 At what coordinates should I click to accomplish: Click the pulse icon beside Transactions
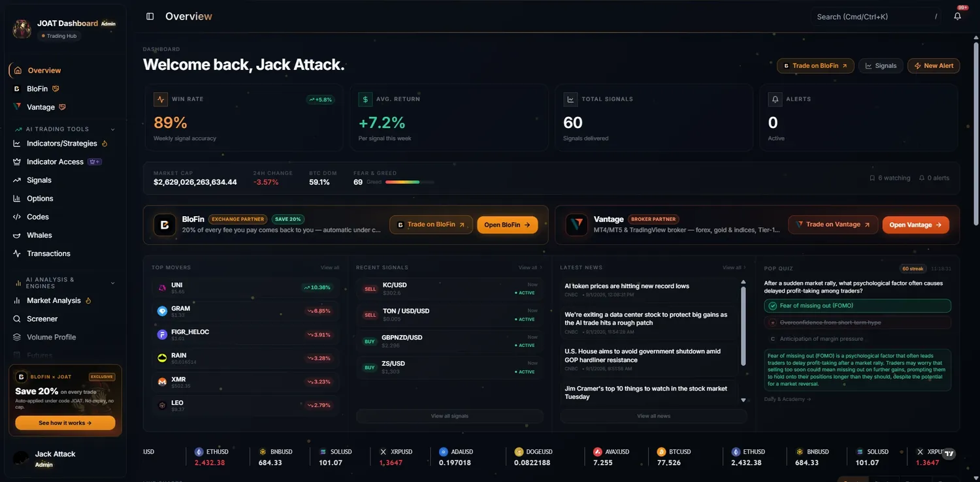17,253
